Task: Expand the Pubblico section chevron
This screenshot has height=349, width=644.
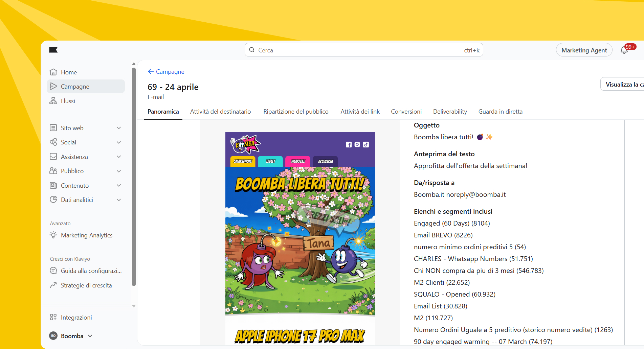Action: [119, 171]
